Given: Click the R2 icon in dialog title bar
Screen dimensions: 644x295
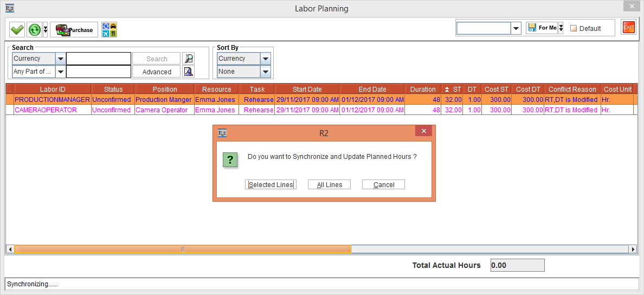Looking at the screenshot, I should [222, 133].
